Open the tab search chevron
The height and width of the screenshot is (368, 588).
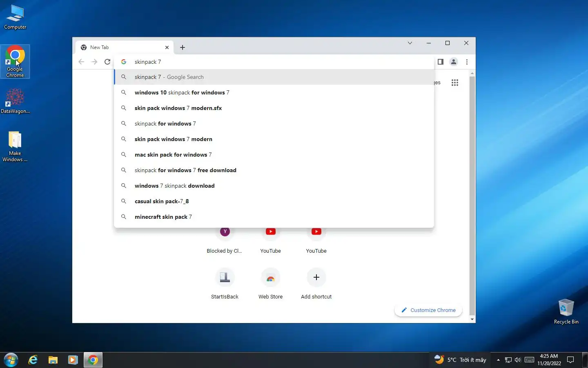[x=410, y=43]
